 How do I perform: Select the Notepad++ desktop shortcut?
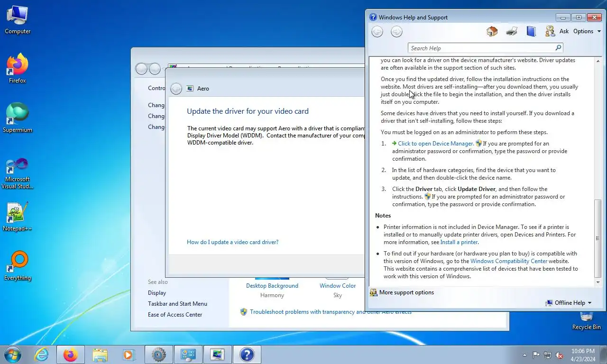(18, 217)
